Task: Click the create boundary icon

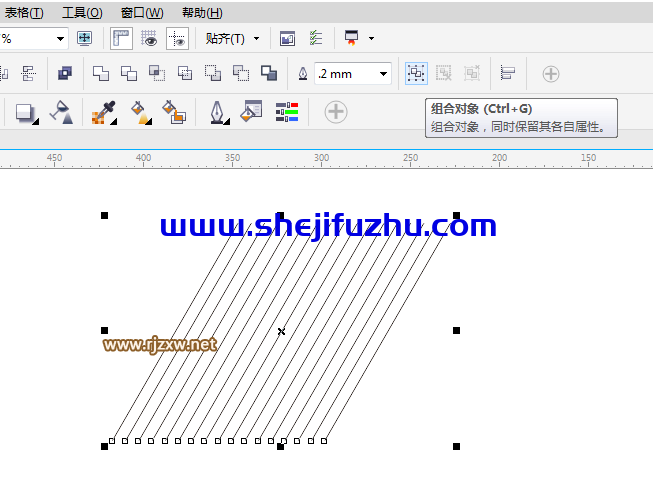Action: [x=269, y=73]
